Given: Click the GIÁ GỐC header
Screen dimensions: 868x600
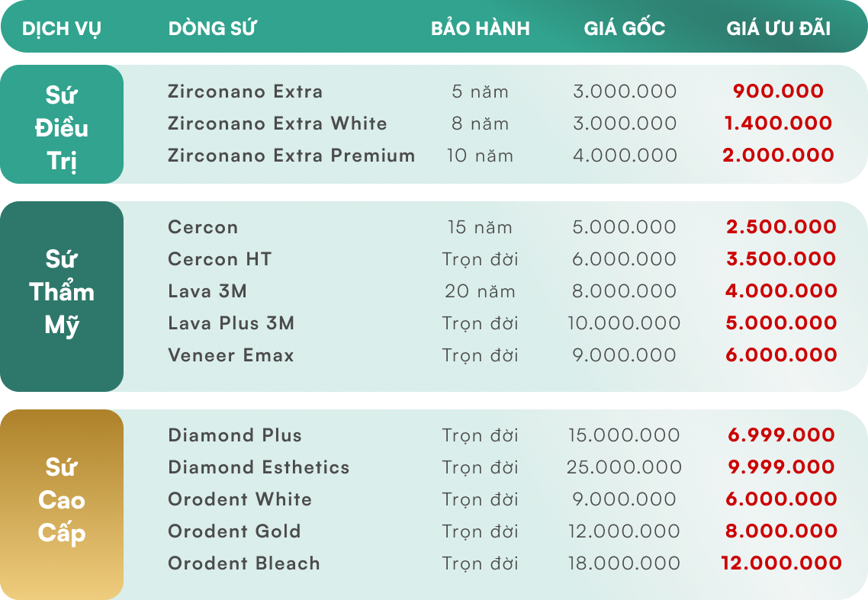Looking at the screenshot, I should pos(625,28).
